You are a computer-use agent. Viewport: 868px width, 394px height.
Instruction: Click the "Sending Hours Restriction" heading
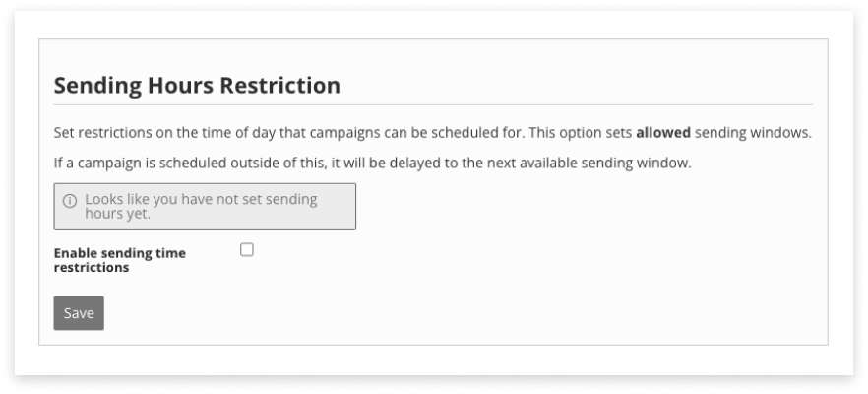pos(197,86)
